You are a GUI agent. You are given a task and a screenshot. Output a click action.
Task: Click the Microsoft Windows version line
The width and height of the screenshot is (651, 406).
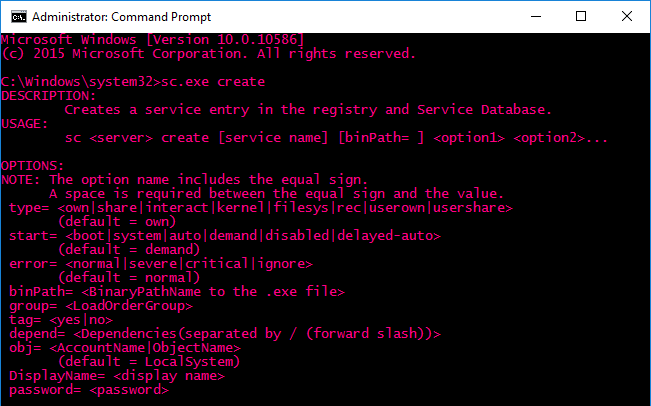coord(153,40)
